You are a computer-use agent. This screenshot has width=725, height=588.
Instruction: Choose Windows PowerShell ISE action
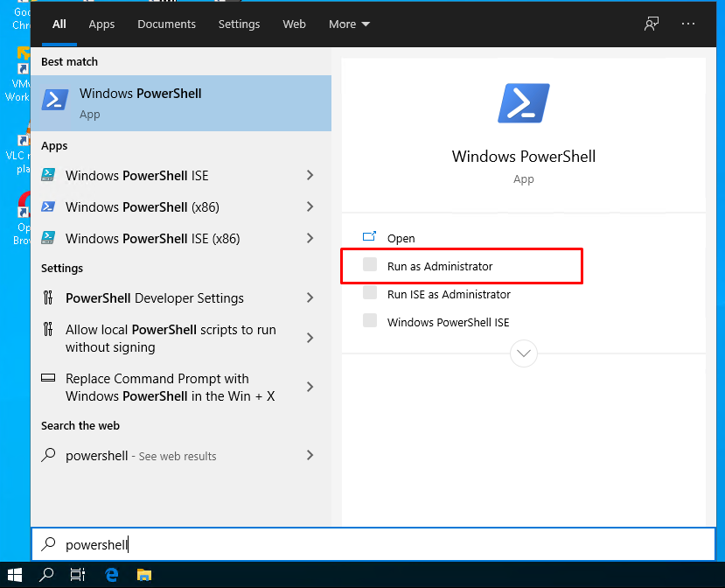click(x=448, y=323)
